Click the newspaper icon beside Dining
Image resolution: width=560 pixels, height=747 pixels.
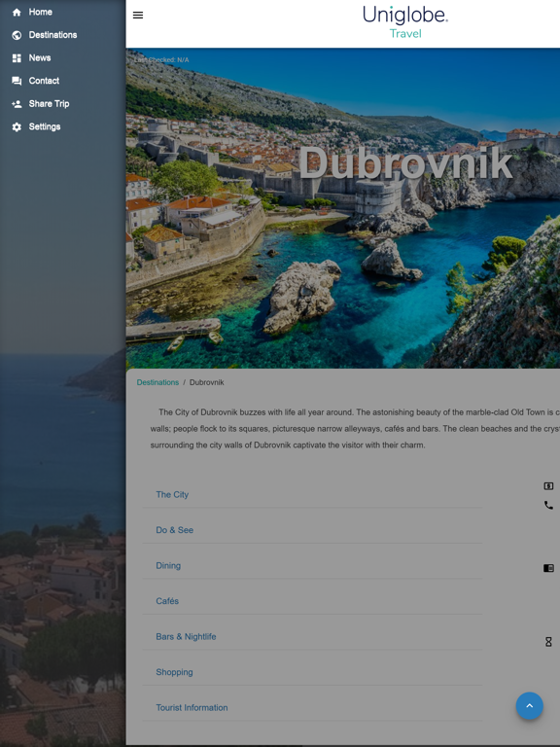pos(548,568)
